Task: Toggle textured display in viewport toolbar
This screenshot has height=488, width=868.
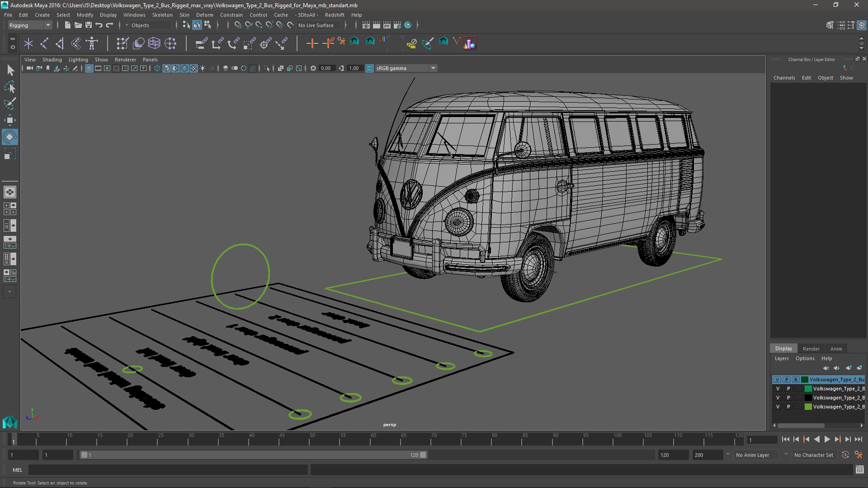Action: (193, 68)
